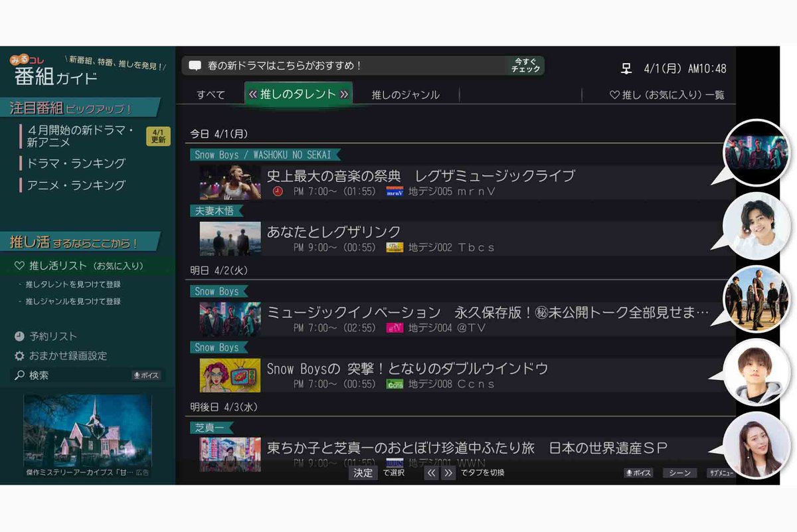The height and width of the screenshot is (532, 797).
Task: Click the » next tab button in footer
Action: [x=449, y=473]
